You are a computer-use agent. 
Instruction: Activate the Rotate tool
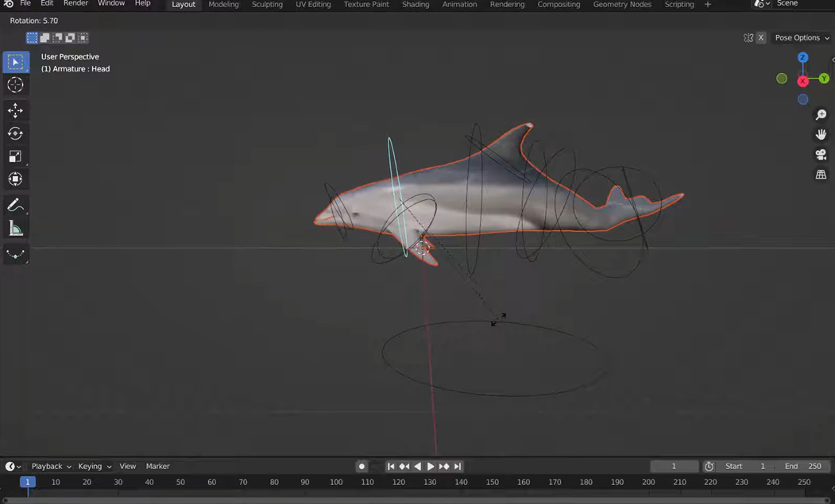[15, 133]
